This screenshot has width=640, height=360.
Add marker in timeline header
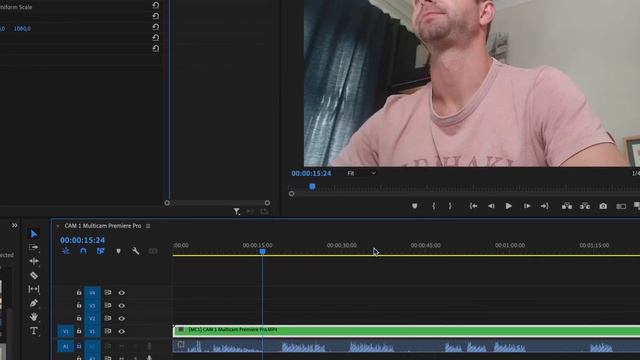point(118,251)
